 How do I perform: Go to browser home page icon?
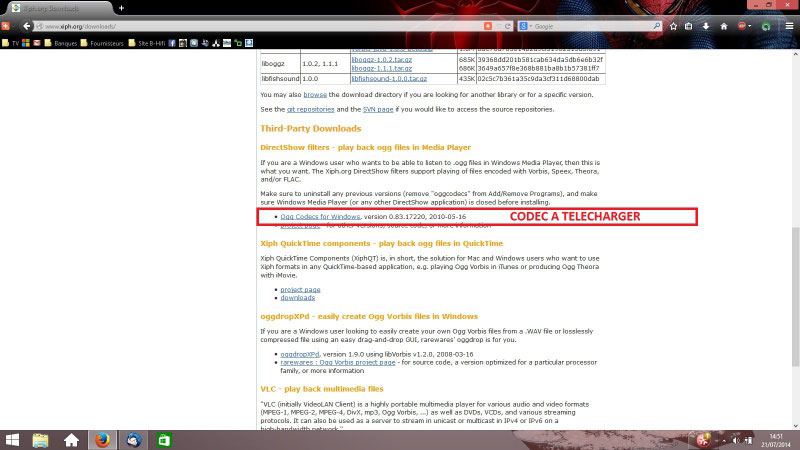[723, 26]
